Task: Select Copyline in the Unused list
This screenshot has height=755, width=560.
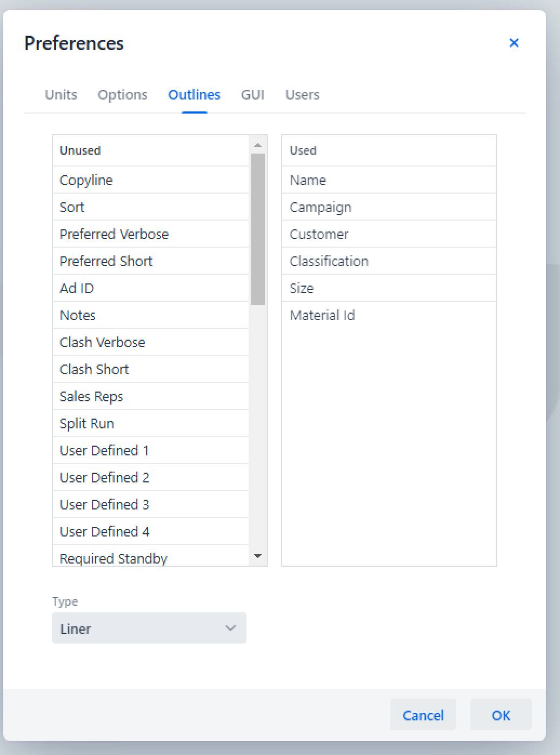Action: pyautogui.click(x=86, y=180)
